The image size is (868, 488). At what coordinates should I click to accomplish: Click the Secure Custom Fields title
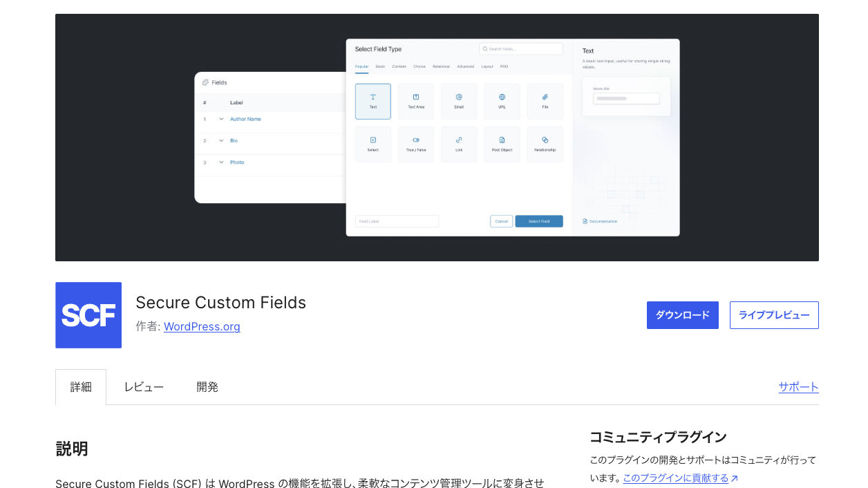221,303
